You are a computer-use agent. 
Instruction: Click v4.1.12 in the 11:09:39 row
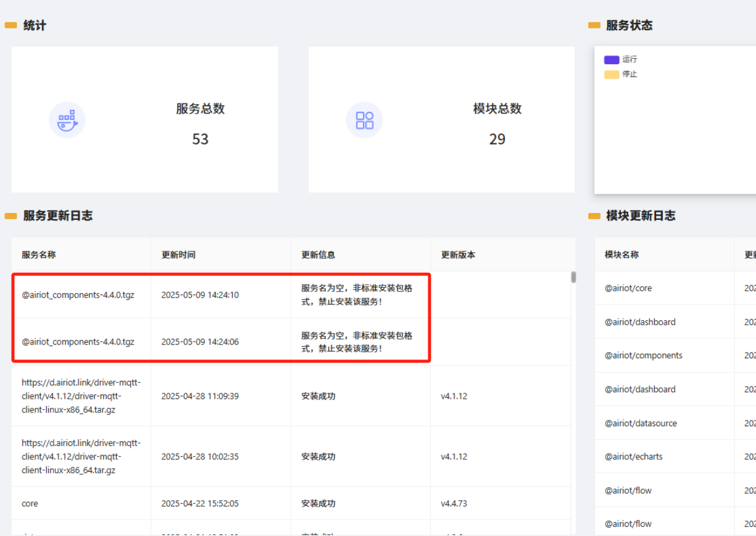pos(454,396)
